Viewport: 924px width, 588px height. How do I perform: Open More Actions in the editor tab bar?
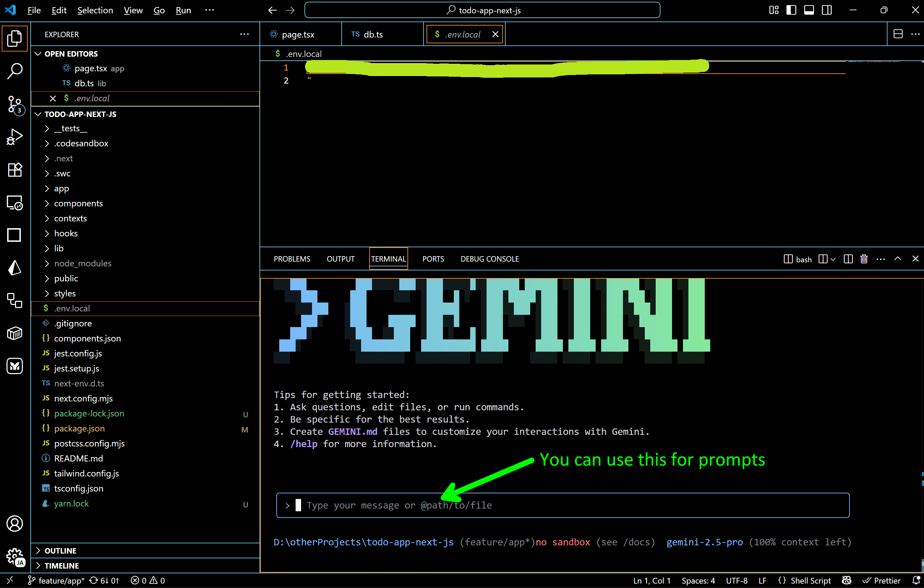[915, 34]
